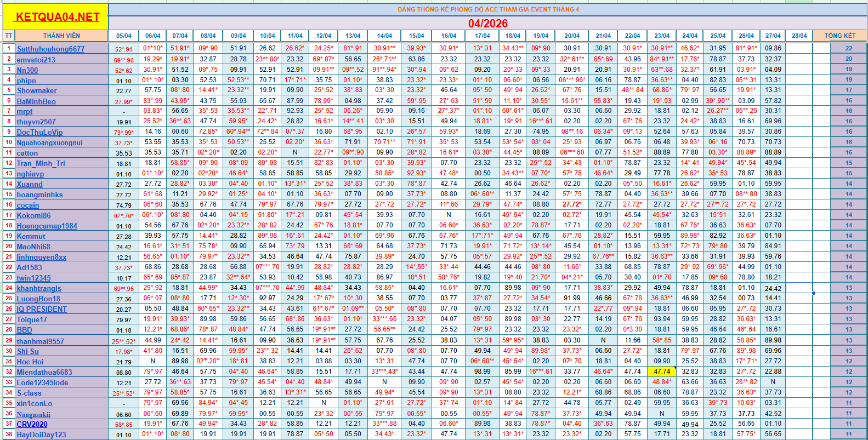Open member link IQ PRESIDENT

point(42,309)
